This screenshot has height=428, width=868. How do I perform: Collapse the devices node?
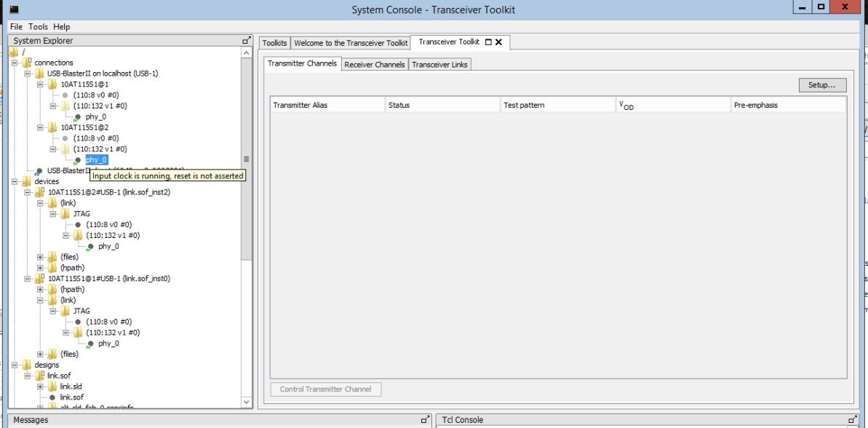[15, 182]
